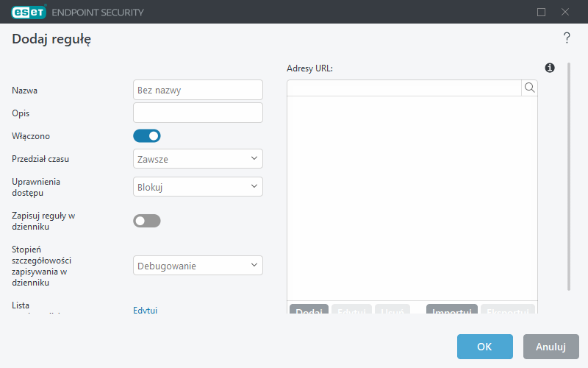Cancel with the Anuluj button
This screenshot has height=368, width=588.
pos(551,347)
